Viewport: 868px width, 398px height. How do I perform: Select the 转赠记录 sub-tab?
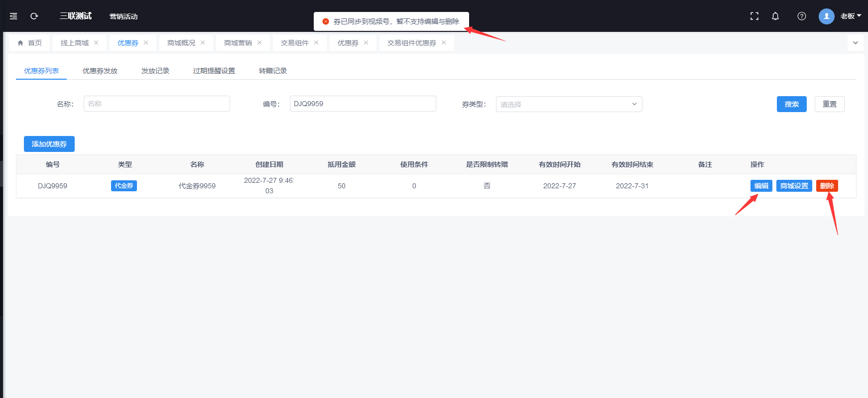point(273,71)
